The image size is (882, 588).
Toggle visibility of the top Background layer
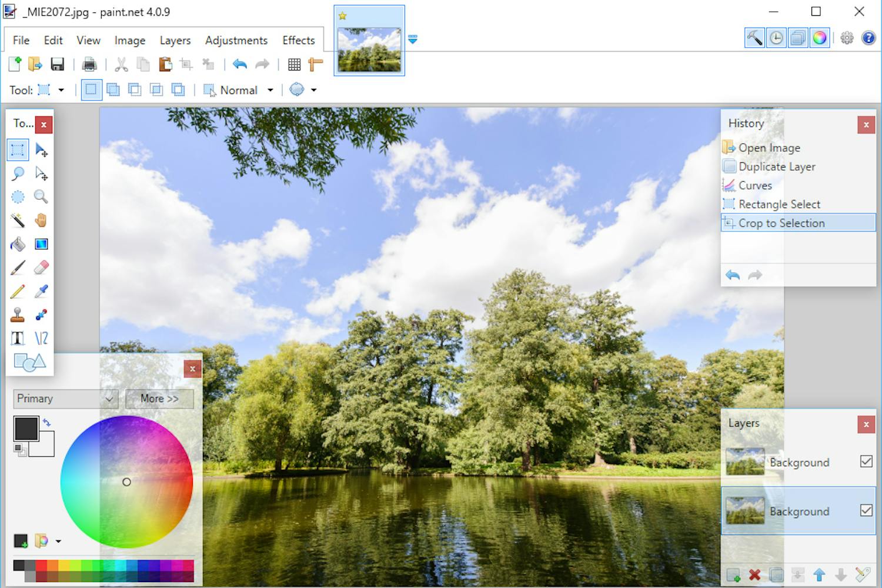coord(866,462)
